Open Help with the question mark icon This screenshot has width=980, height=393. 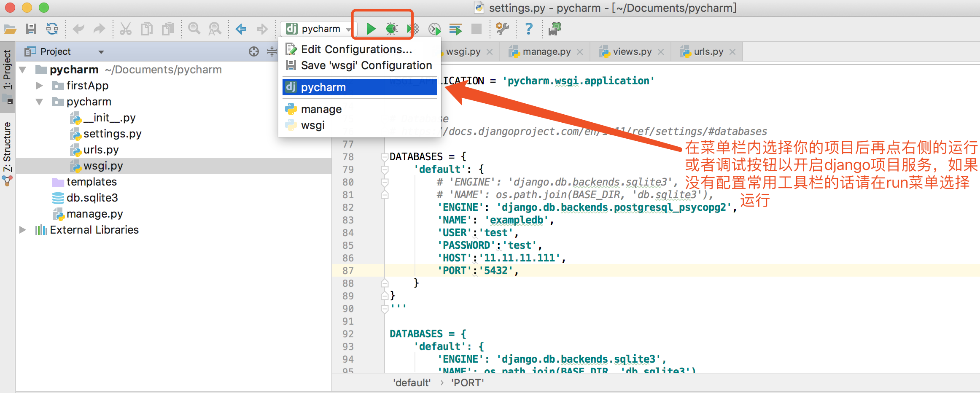click(x=528, y=29)
